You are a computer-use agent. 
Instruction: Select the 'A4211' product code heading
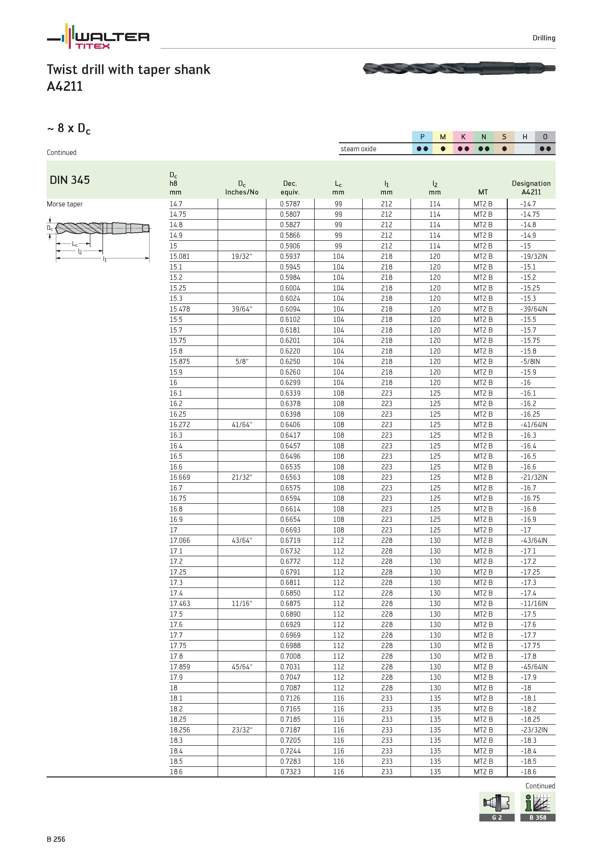coord(65,87)
